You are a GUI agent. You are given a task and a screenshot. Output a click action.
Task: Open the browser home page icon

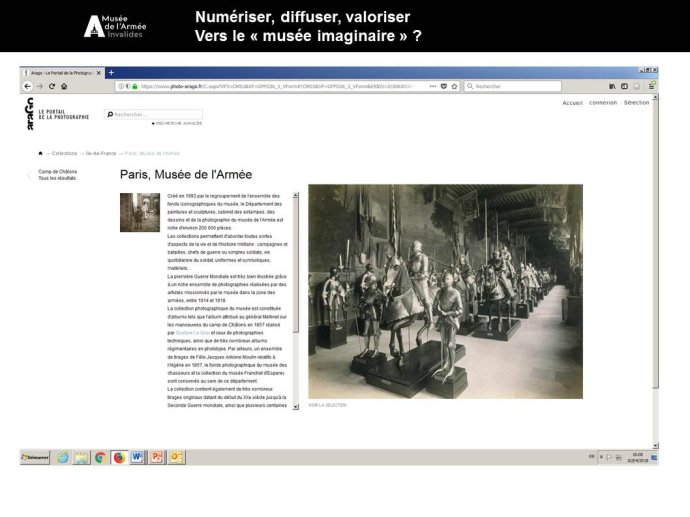click(x=64, y=86)
